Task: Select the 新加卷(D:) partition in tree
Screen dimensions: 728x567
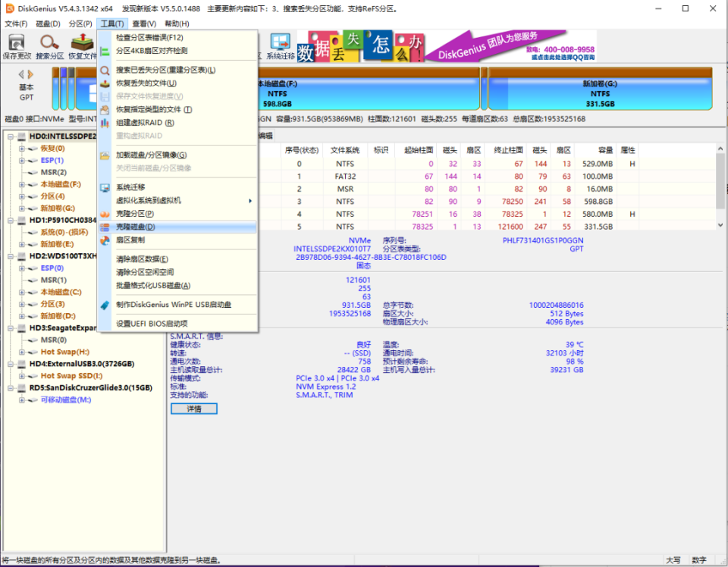Action: [x=58, y=316]
